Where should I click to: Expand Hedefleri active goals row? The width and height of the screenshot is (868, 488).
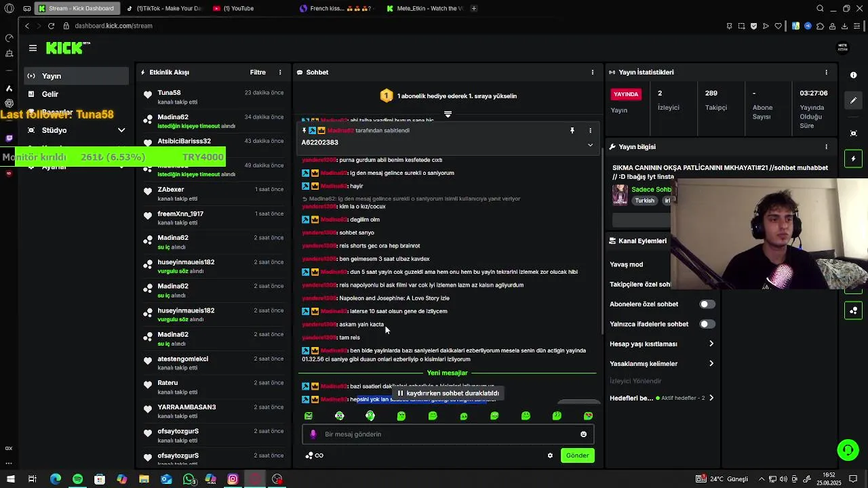point(662,398)
